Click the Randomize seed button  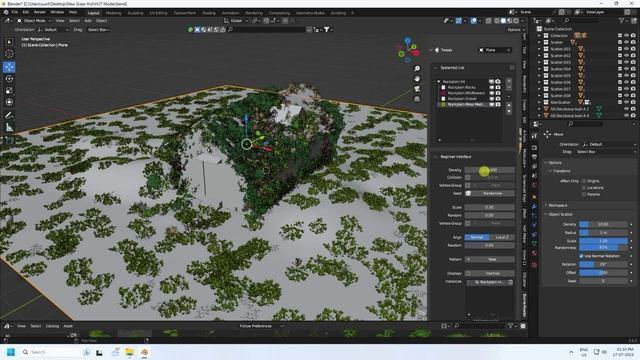(493, 193)
